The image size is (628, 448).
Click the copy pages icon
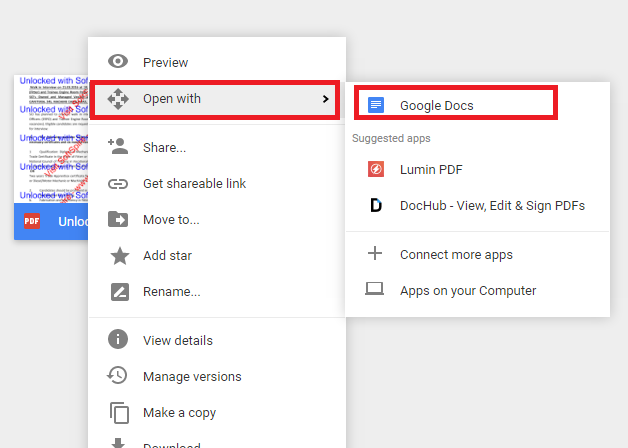119,413
